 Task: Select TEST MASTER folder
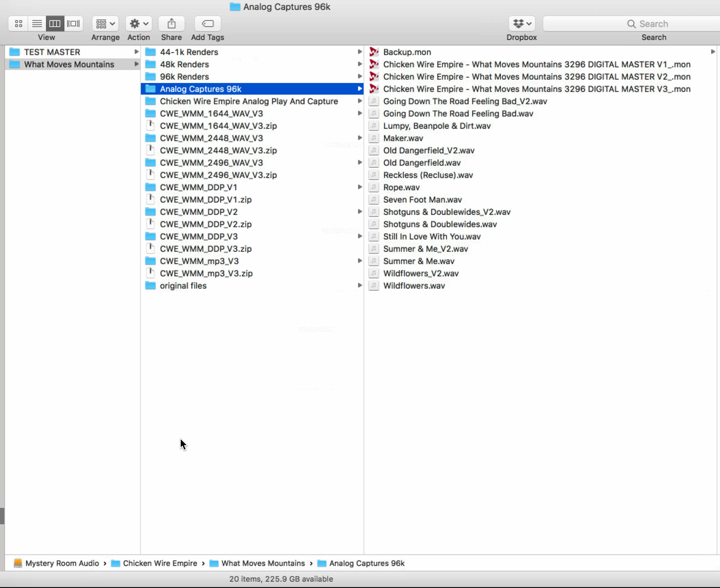tap(52, 52)
